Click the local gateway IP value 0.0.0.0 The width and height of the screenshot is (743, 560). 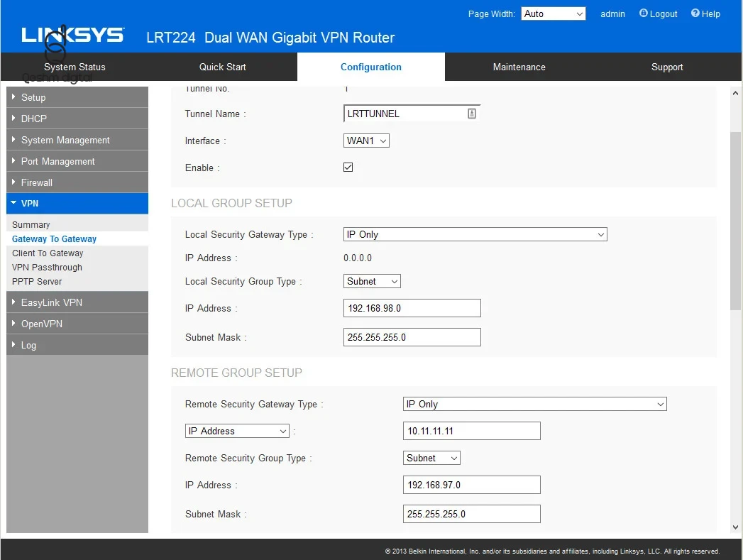tap(358, 258)
